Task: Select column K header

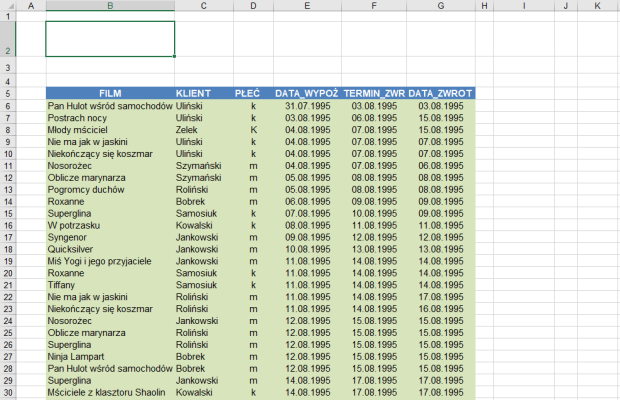Action: click(x=597, y=6)
